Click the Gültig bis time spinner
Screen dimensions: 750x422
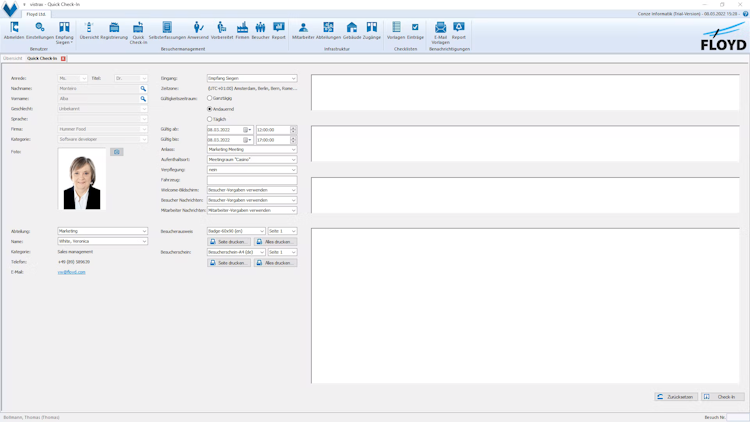point(293,140)
